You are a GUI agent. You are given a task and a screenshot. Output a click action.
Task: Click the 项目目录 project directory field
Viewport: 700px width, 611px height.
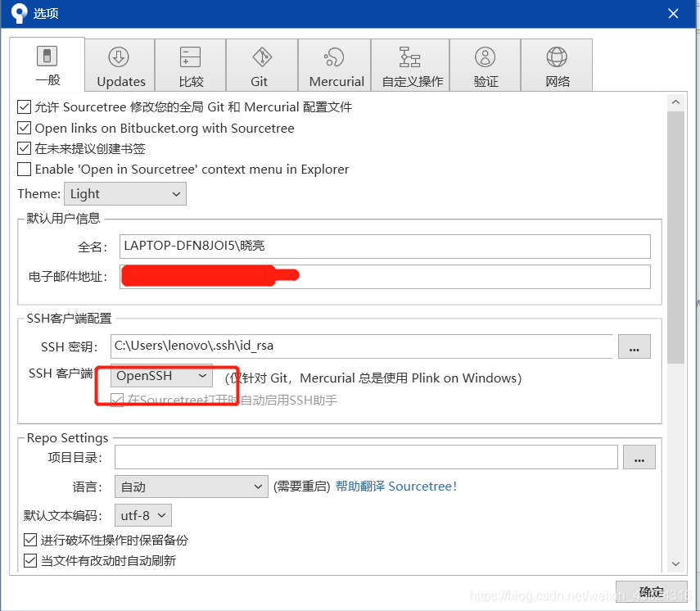click(x=366, y=457)
